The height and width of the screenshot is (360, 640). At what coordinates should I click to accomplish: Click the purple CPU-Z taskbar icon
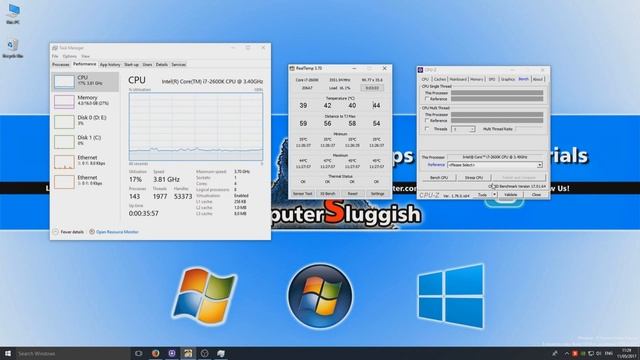(172, 353)
